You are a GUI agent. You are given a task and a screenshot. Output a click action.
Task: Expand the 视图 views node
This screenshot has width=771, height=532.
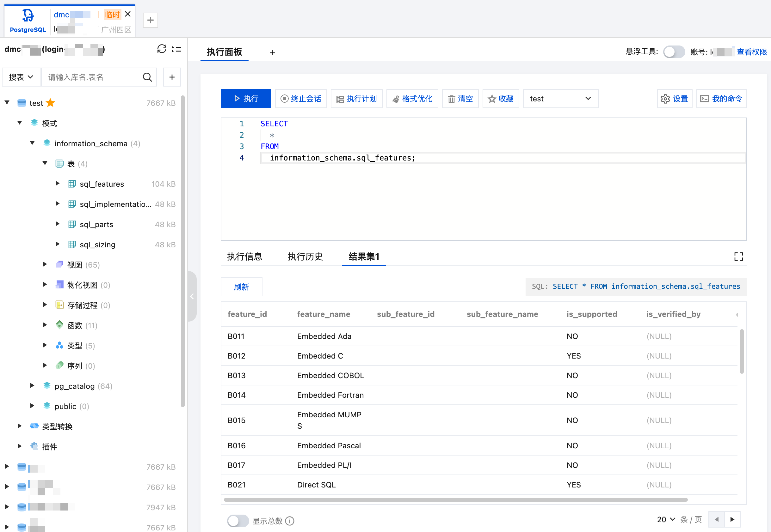pyautogui.click(x=45, y=264)
